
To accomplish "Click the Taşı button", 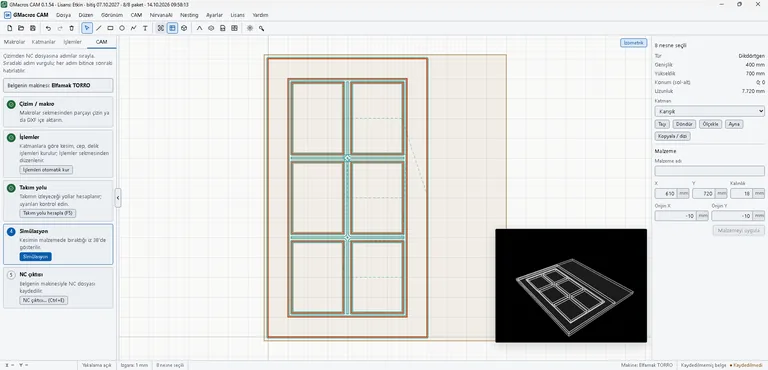I will [x=662, y=124].
